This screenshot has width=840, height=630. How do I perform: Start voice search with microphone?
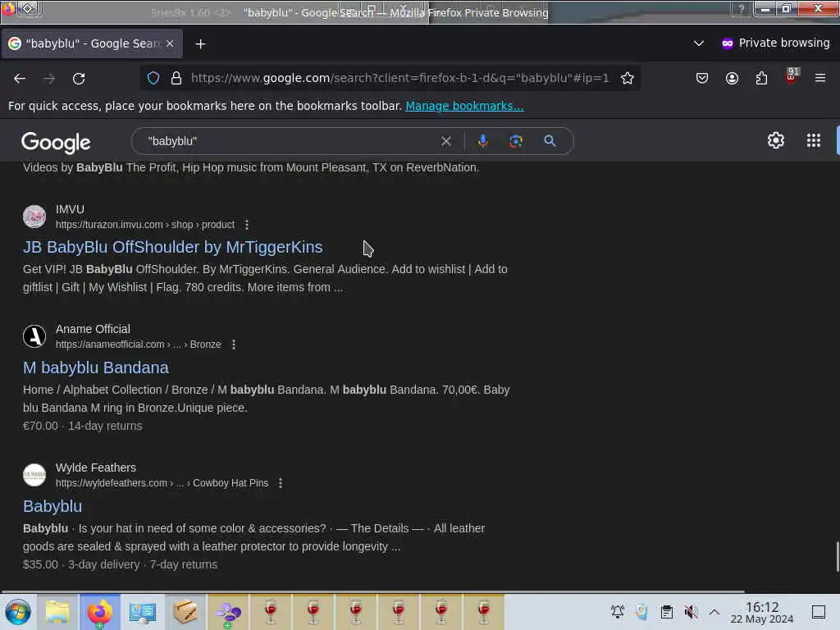(x=482, y=141)
